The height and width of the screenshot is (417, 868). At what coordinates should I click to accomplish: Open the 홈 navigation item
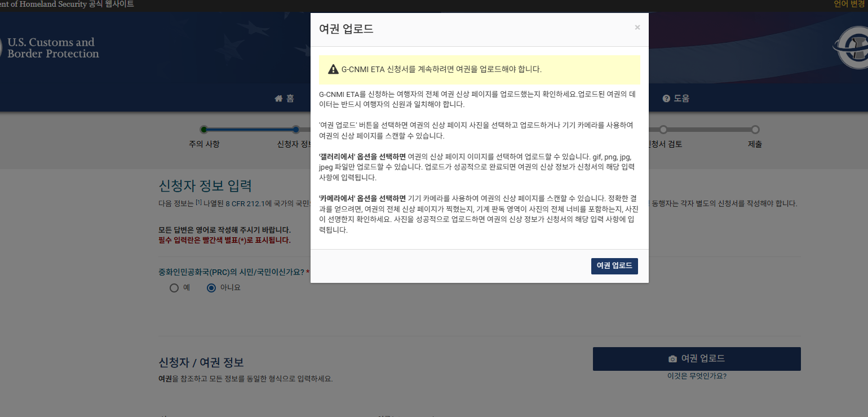tap(284, 98)
